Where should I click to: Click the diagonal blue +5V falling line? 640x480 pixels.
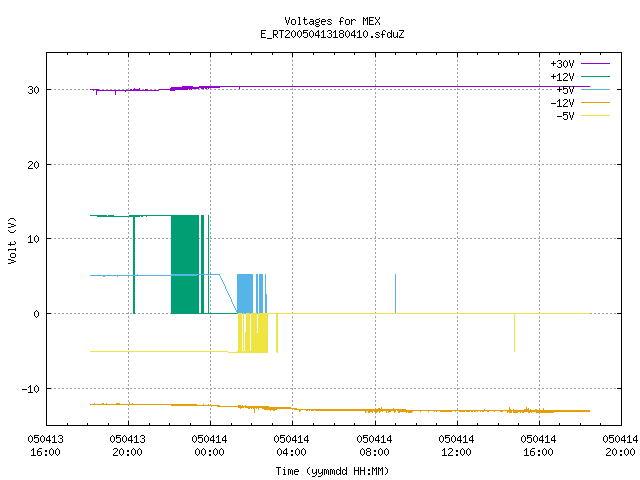[229, 294]
